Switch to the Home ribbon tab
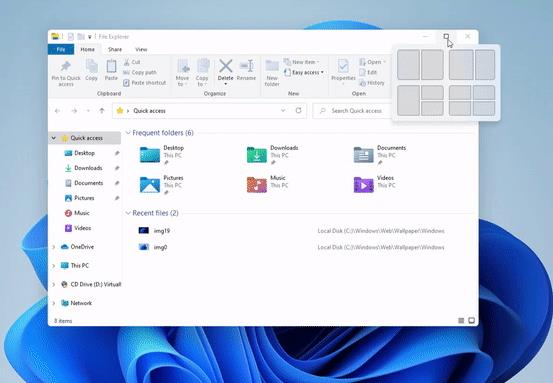 click(87, 49)
